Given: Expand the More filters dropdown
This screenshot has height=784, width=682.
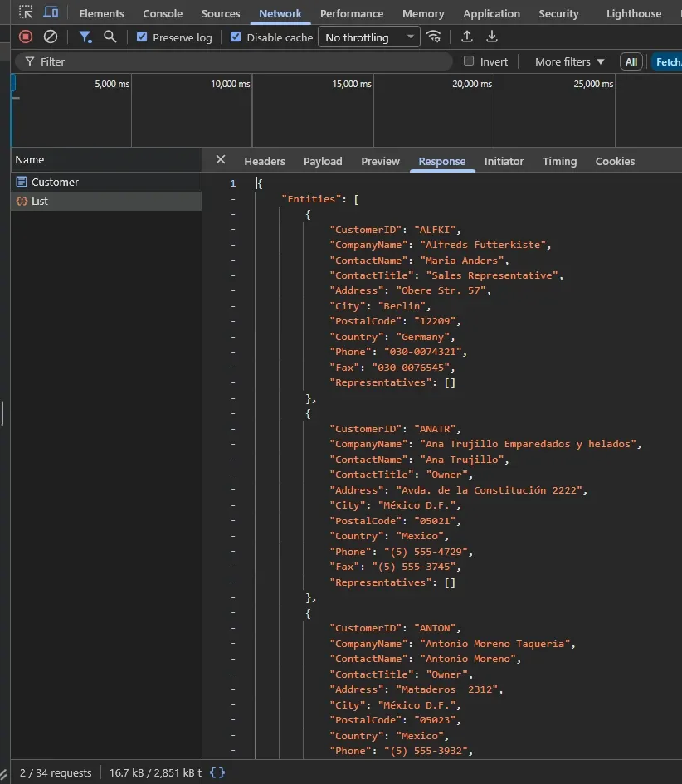Looking at the screenshot, I should click(x=569, y=61).
